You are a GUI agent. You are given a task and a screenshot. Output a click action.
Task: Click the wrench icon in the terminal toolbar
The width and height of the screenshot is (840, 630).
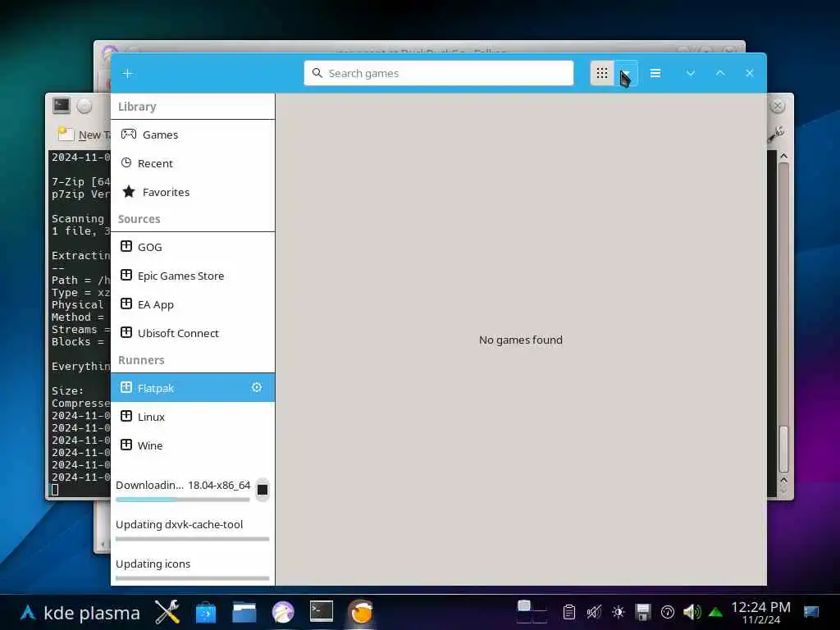pos(776,134)
